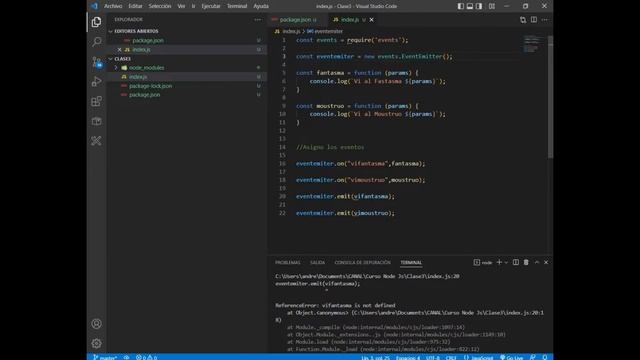Toggle secondary side bar visibility

coord(479,6)
